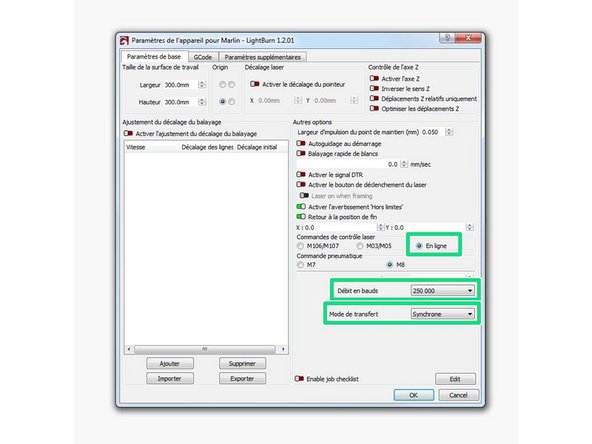The width and height of the screenshot is (592, 444).
Task: Click the Largeur d'impulsion spinner arrows
Action: point(449,132)
